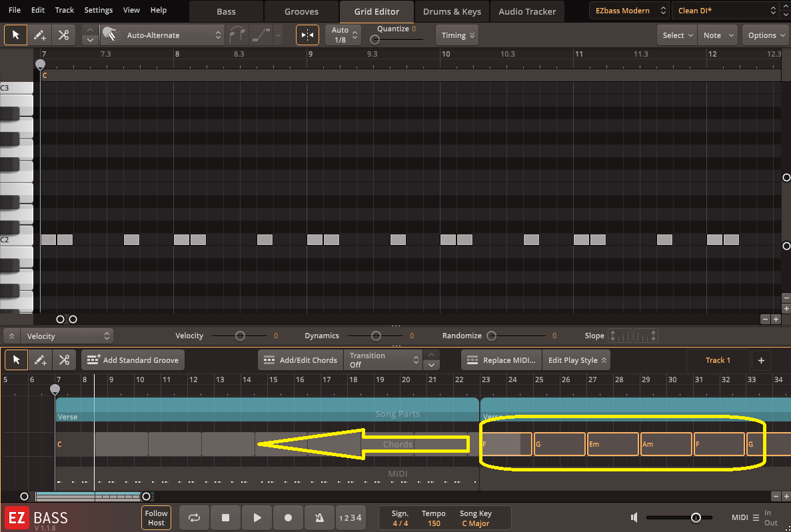Select the arrow tool in song track toolbar
The width and height of the screenshot is (791, 532).
(x=16, y=360)
